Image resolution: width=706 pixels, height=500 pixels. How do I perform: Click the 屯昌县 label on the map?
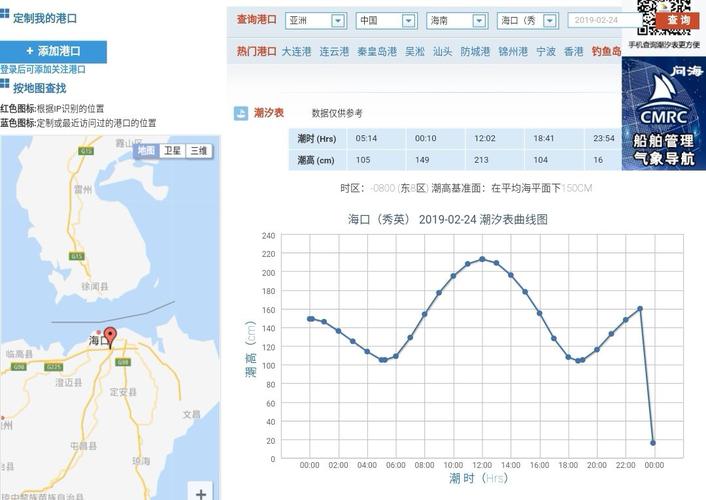[x=83, y=446]
